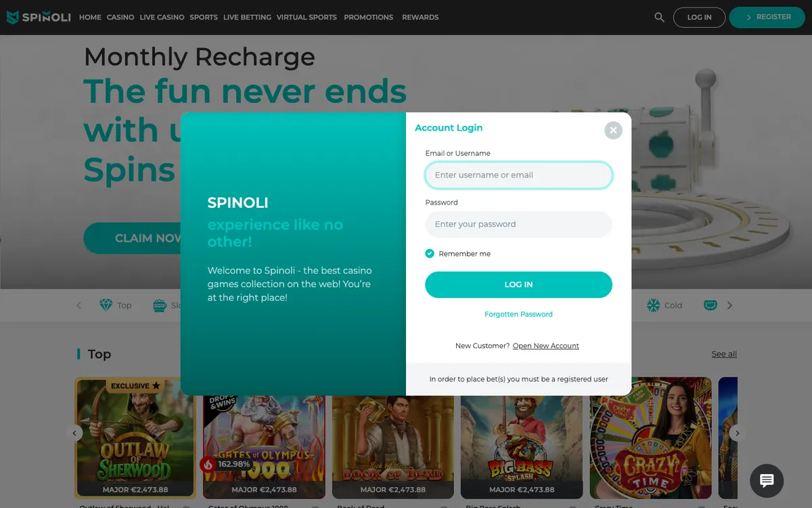Screen dimensions: 812x508
Task: Click the 'Monthly Recharge' banner heading
Action: coord(200,57)
